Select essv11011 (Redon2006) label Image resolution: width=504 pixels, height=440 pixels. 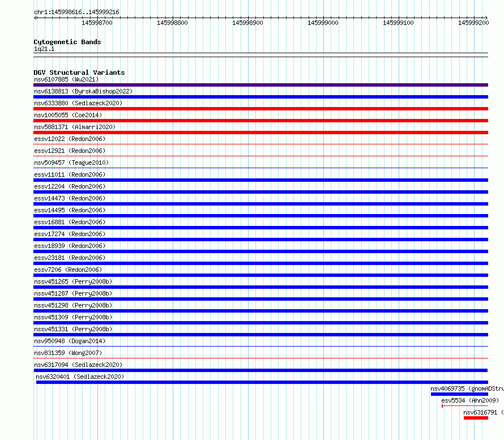[x=70, y=174]
